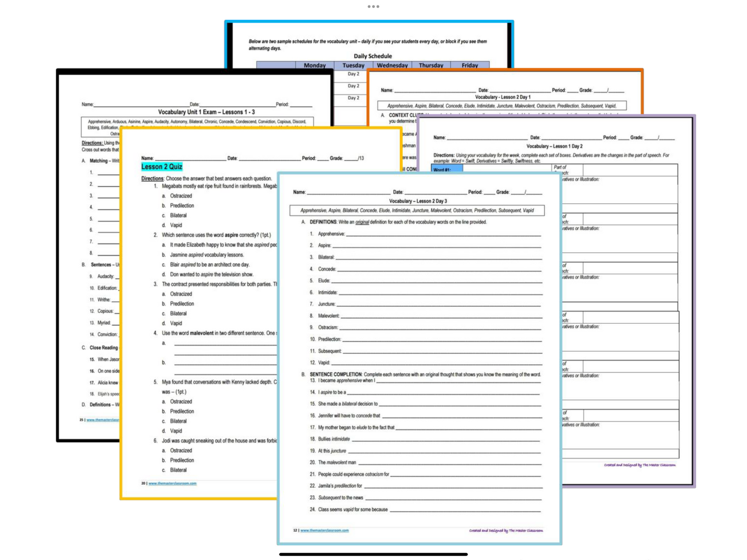Open the themasterclassroom.com link on page 20
This screenshot has width=747, height=560.
(x=172, y=483)
